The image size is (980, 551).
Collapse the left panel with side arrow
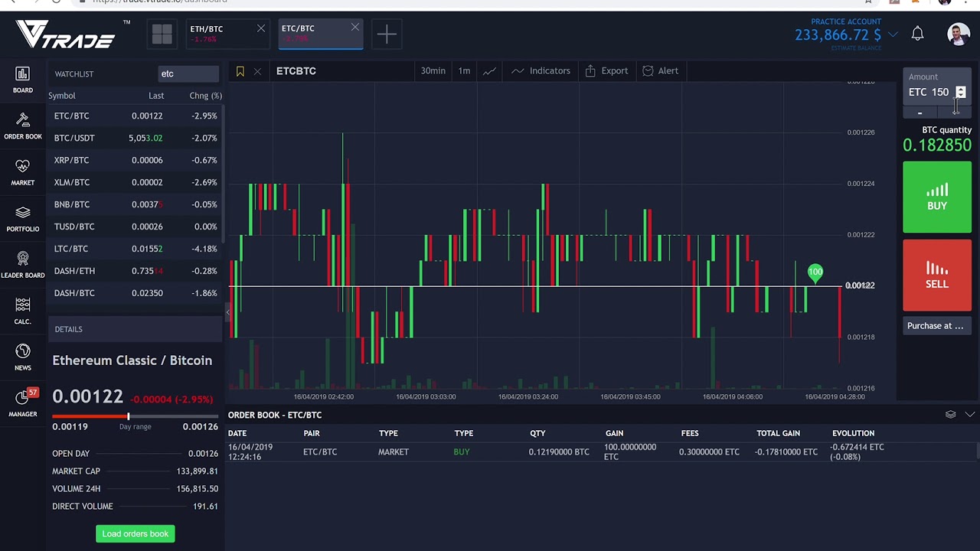(x=227, y=311)
